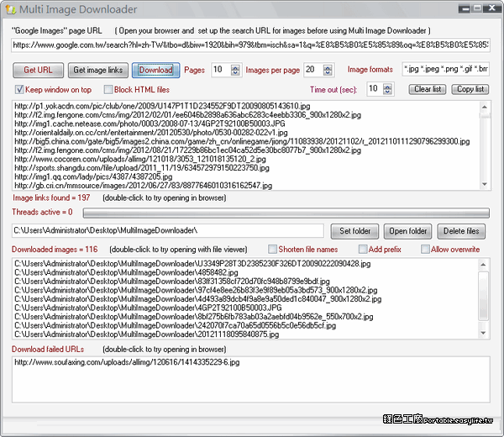Screen dimensions: 504x437
Task: Click the Downloaded images = 116 label
Action: coord(55,250)
